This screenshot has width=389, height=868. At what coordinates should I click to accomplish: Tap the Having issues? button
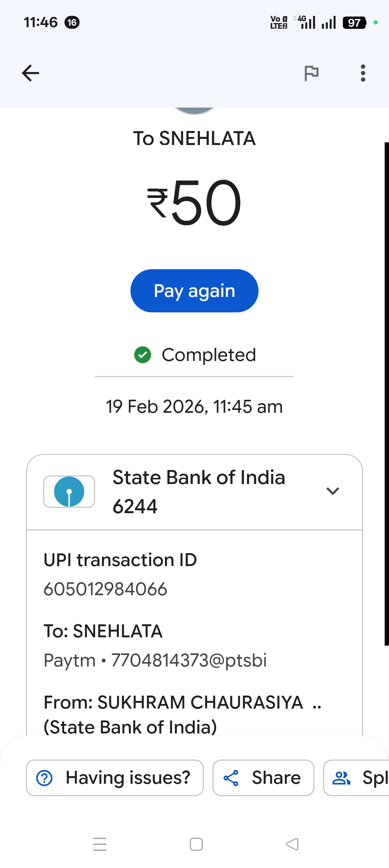pyautogui.click(x=115, y=778)
